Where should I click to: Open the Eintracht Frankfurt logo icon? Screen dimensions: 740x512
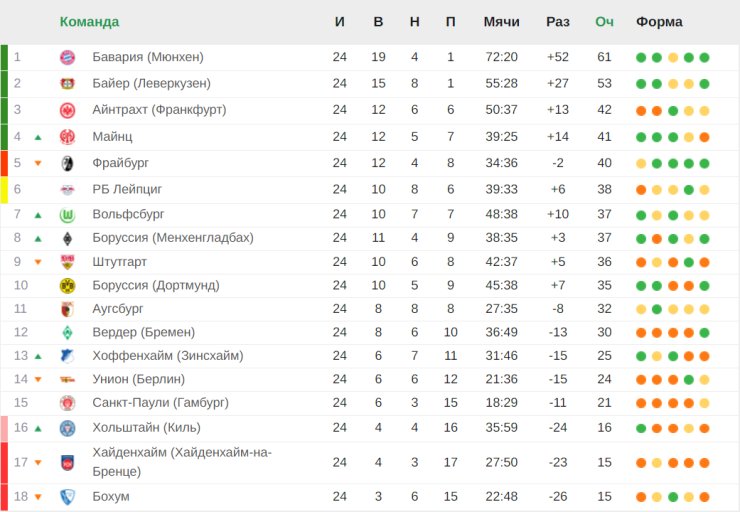coord(67,110)
